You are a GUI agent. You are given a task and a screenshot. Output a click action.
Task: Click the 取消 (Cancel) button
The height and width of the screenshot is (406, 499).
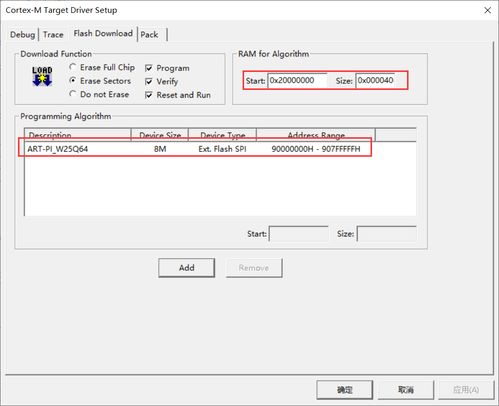point(406,390)
